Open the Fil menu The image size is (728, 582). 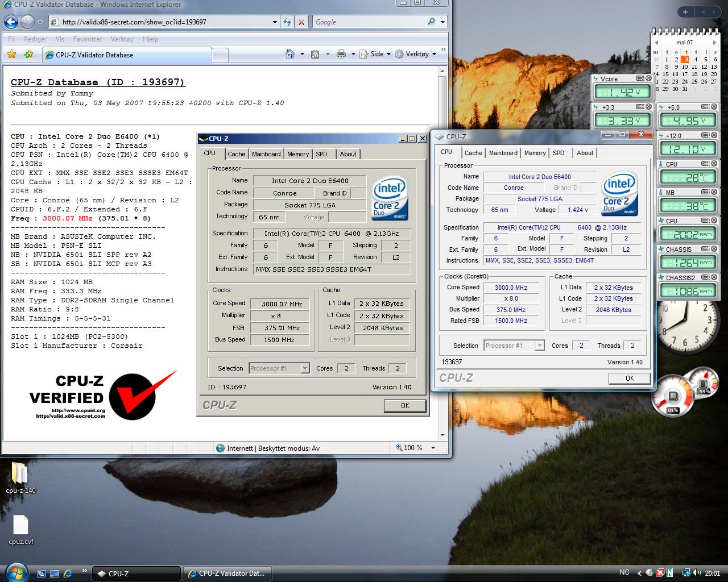tap(11, 39)
